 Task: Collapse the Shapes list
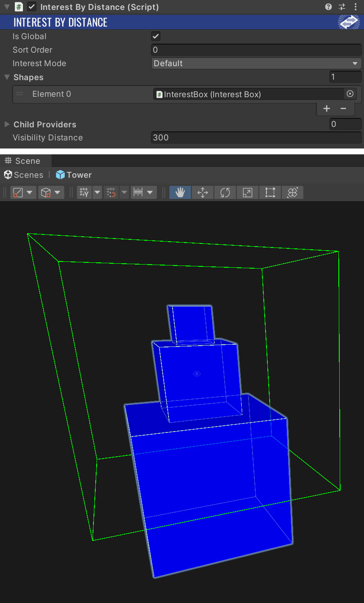pyautogui.click(x=7, y=77)
